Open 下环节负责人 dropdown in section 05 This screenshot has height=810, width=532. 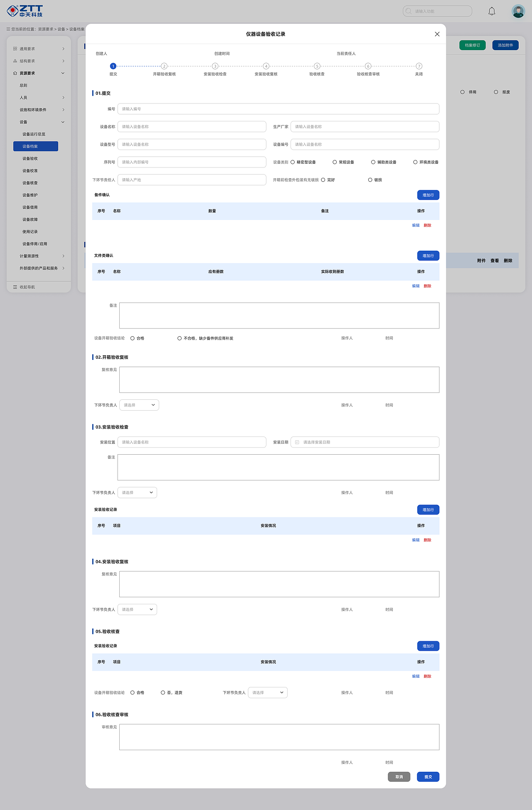[268, 693]
